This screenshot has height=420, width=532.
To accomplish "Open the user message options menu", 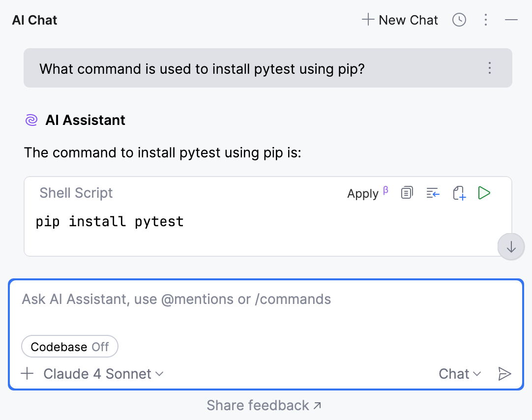I will click(489, 68).
